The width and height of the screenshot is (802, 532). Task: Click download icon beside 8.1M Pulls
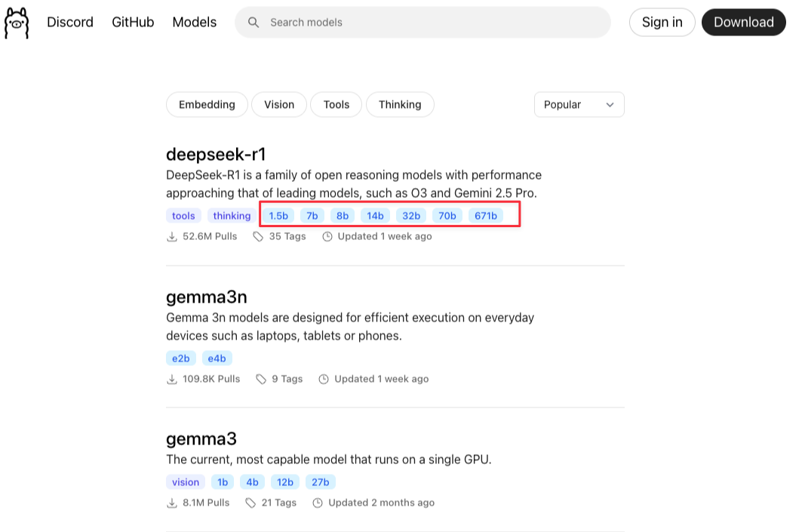[172, 503]
